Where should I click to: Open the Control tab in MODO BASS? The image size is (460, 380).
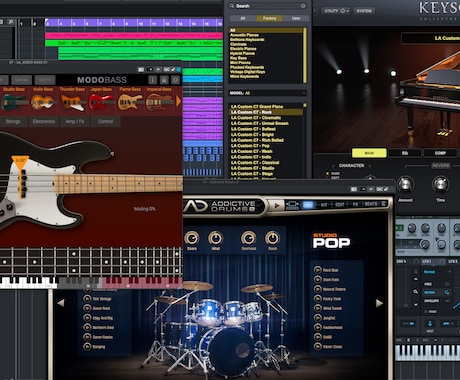[x=105, y=121]
